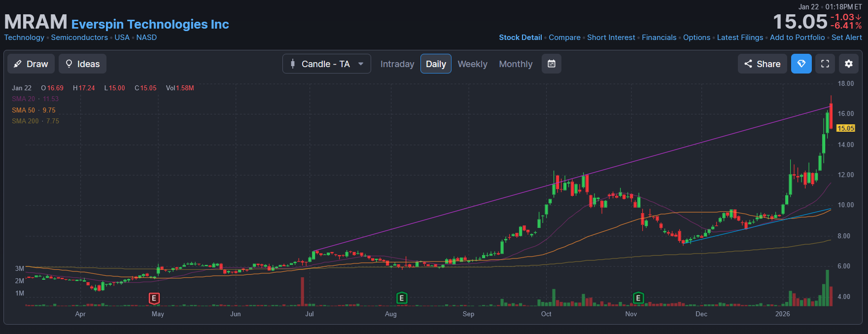Click the -6.41% change value
This screenshot has height=334, width=868.
pyautogui.click(x=846, y=26)
